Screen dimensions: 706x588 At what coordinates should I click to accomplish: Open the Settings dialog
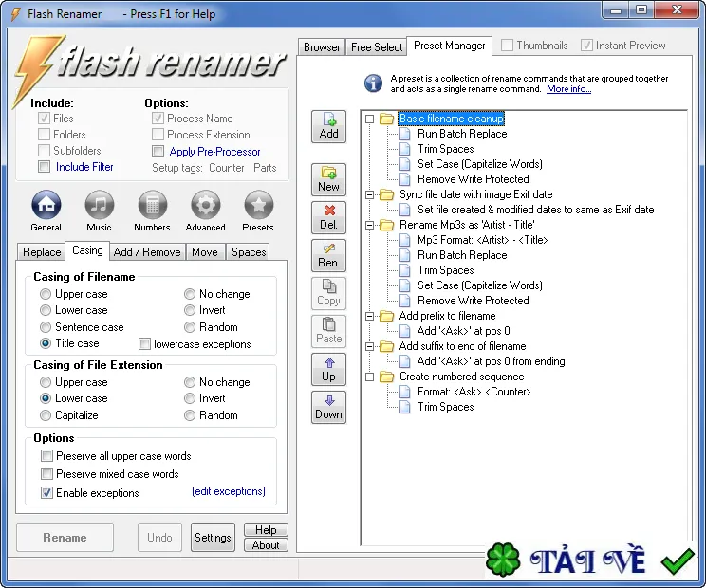213,537
